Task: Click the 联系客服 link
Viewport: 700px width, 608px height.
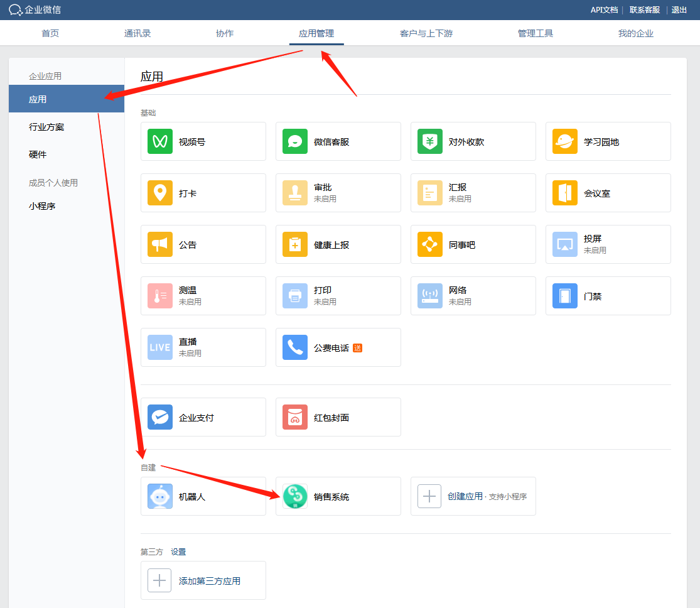Action: coord(645,10)
